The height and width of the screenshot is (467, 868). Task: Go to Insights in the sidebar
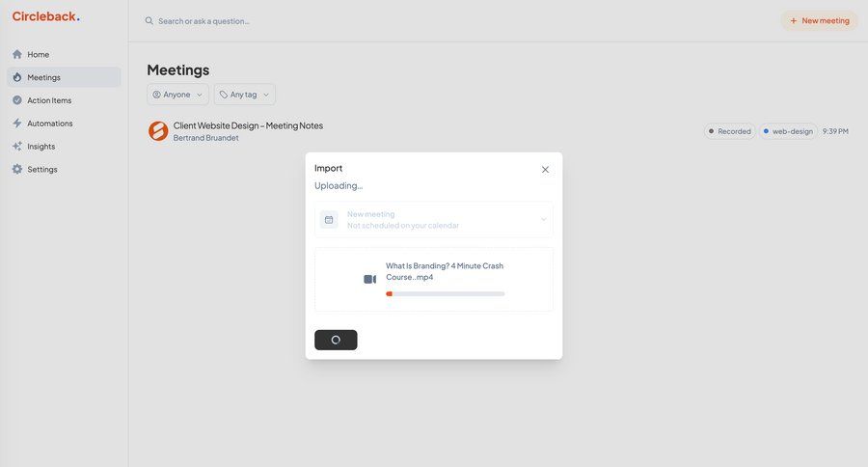41,147
